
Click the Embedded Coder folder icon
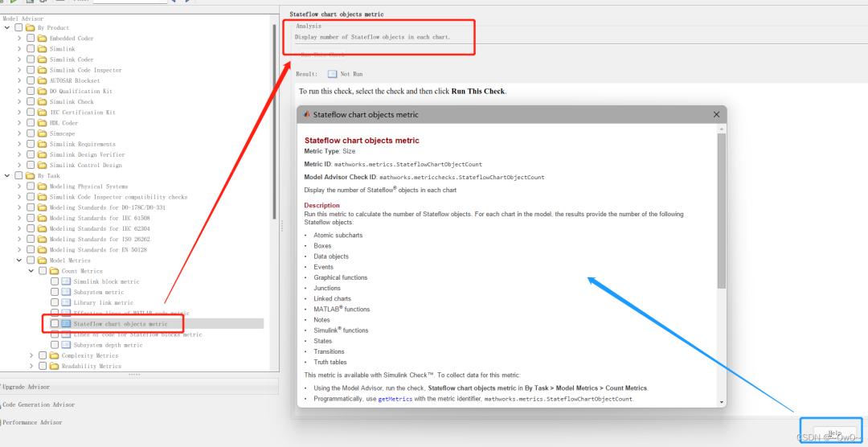(42, 39)
